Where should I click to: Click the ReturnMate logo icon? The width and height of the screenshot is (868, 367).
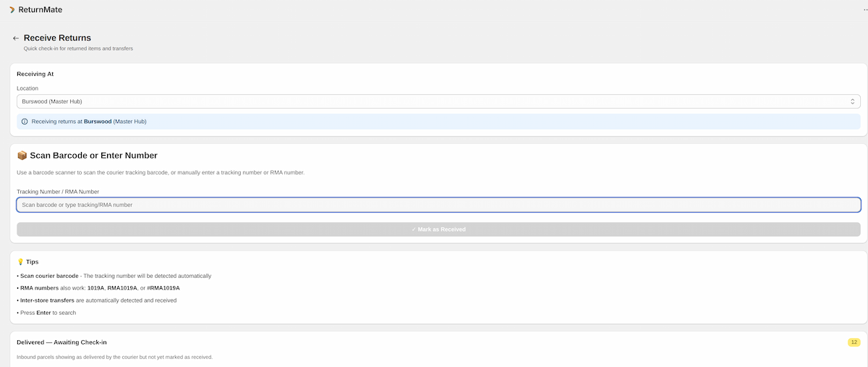[x=12, y=9]
